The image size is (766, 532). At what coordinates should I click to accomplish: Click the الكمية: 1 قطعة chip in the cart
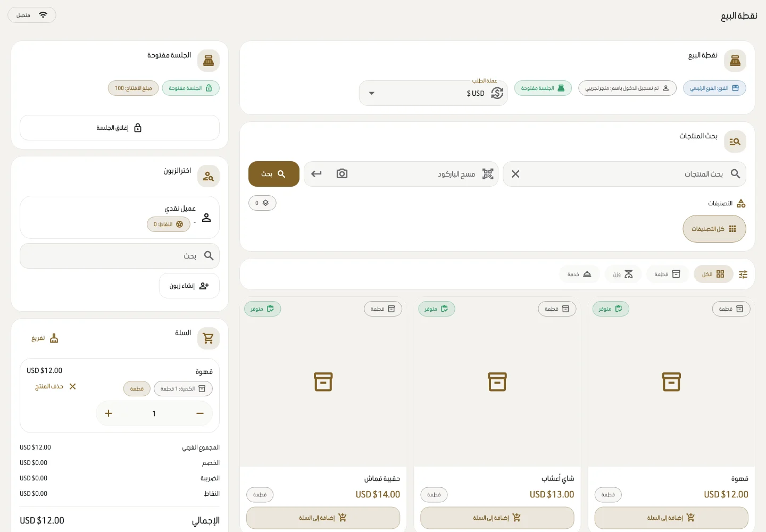point(184,389)
